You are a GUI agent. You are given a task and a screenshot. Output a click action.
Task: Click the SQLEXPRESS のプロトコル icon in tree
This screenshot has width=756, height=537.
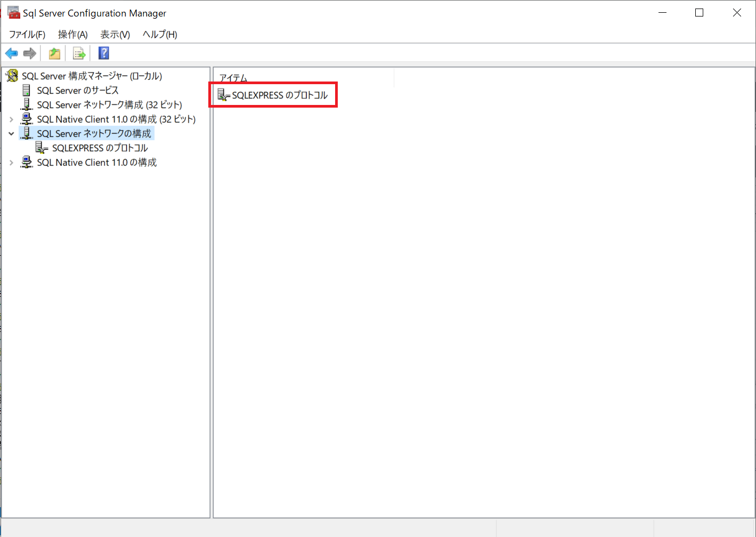(x=42, y=148)
